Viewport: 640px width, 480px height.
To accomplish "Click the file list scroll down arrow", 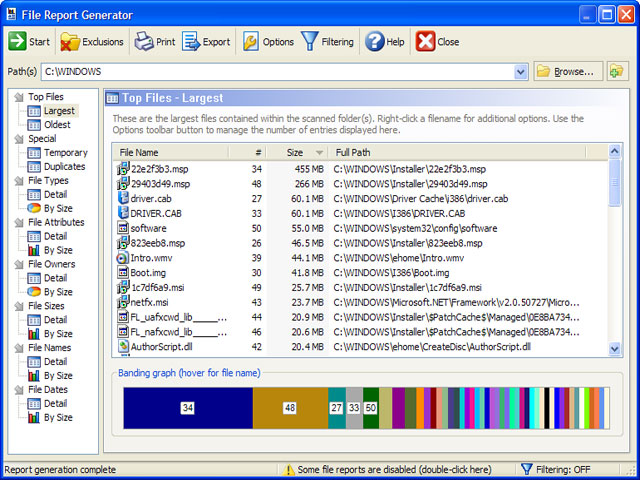I will point(614,349).
